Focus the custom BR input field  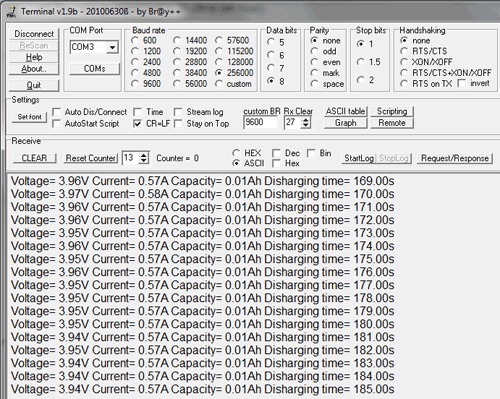260,122
